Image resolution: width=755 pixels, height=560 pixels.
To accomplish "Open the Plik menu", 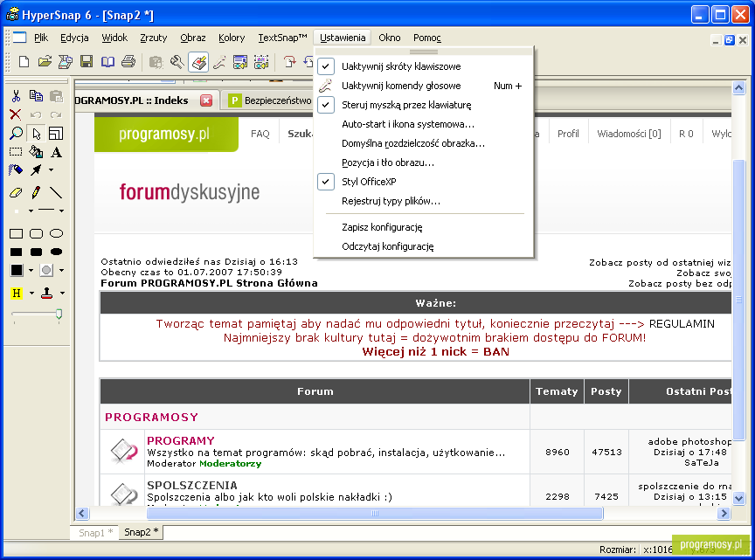I will pyautogui.click(x=41, y=38).
